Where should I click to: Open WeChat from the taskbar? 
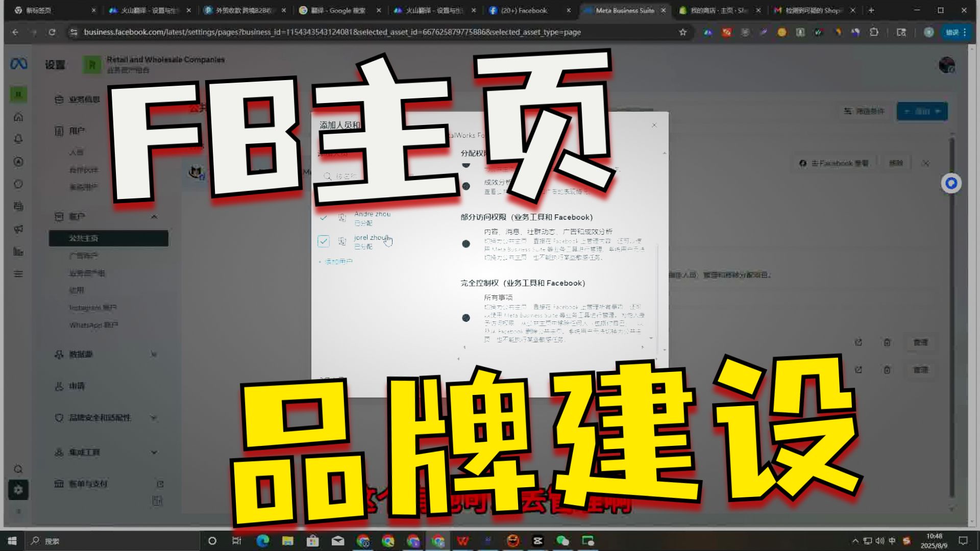562,541
